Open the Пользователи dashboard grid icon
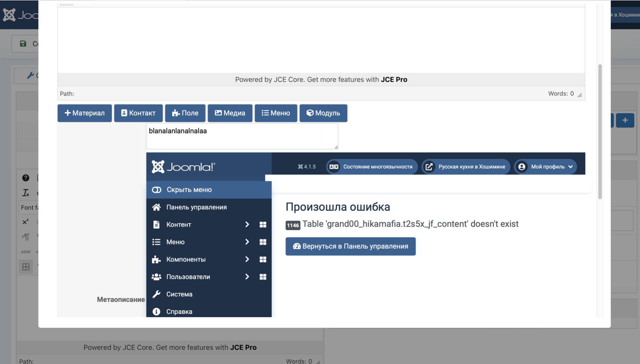Screen dimensions: 640x364 click(x=263, y=277)
